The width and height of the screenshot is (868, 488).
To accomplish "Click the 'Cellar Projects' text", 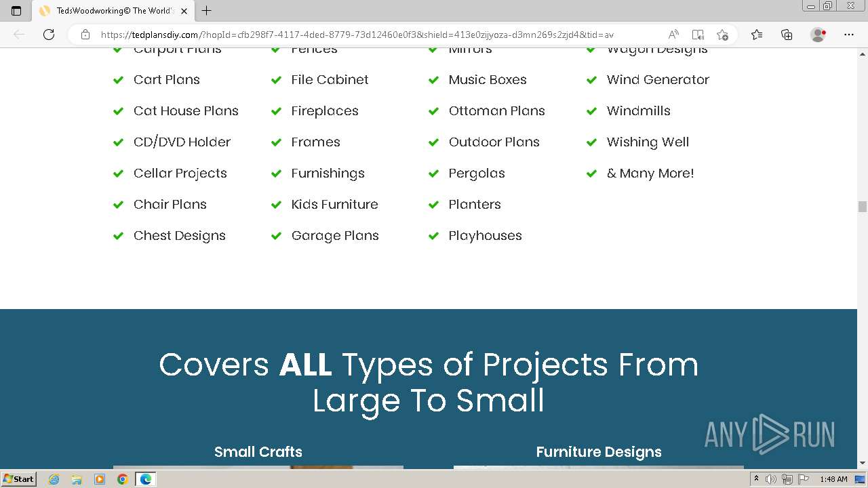I will [x=180, y=173].
